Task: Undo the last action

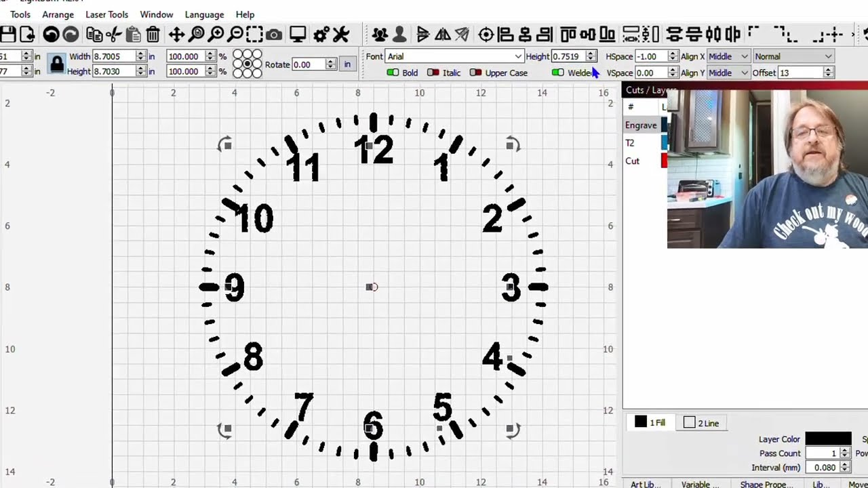Action: (x=51, y=34)
